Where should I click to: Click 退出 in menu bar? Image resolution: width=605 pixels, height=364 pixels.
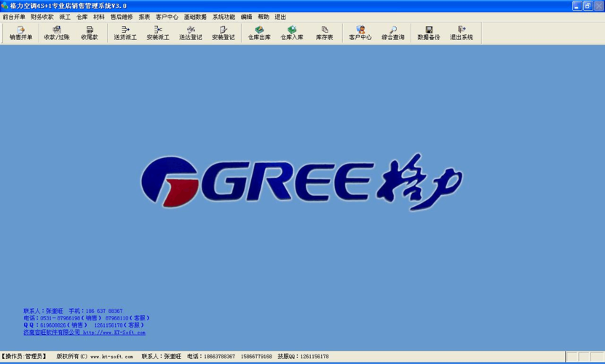click(280, 17)
